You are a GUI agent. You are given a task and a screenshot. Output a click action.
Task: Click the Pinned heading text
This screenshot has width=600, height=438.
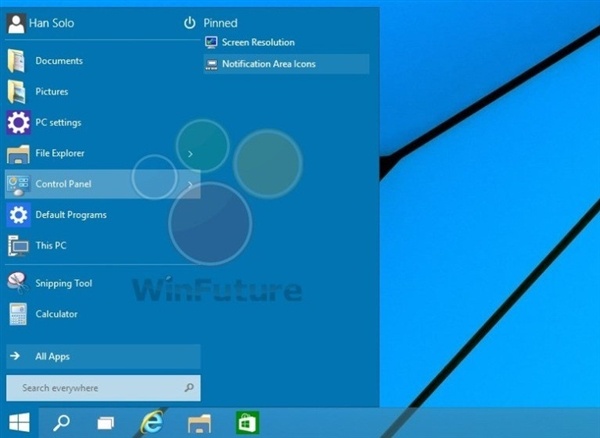(220, 23)
